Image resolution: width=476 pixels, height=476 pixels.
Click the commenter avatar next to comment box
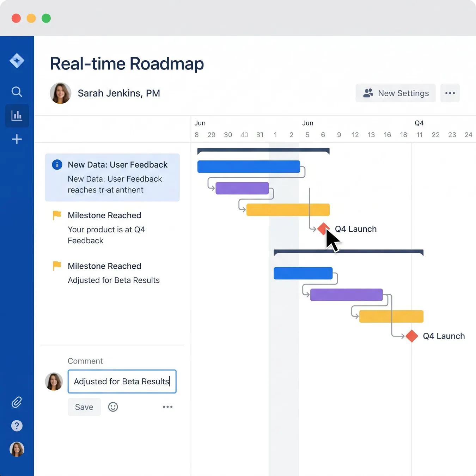tap(54, 382)
